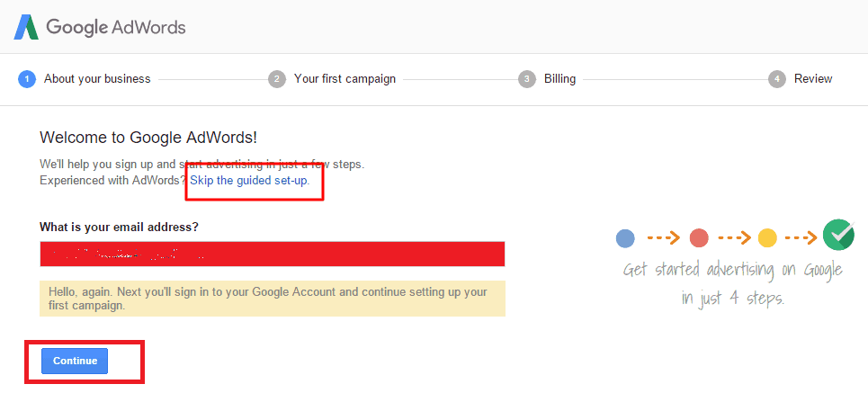Select step 3 circle Billing

pos(527,79)
